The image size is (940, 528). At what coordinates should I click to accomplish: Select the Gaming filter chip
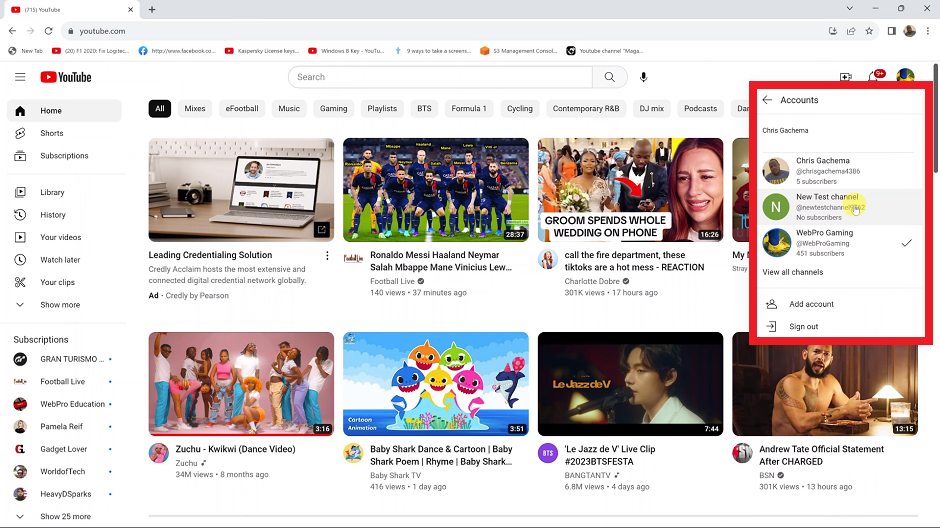pos(333,108)
